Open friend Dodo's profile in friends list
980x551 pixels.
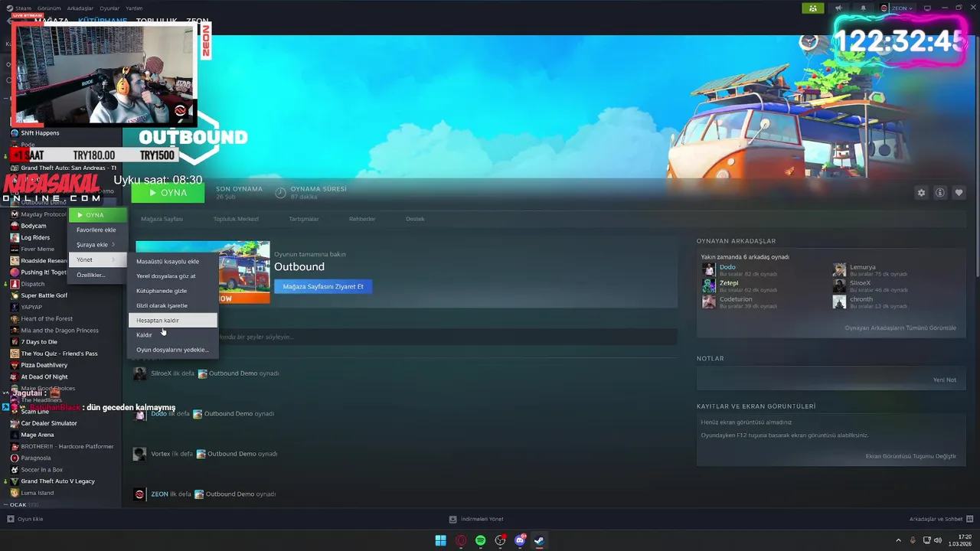(x=727, y=267)
